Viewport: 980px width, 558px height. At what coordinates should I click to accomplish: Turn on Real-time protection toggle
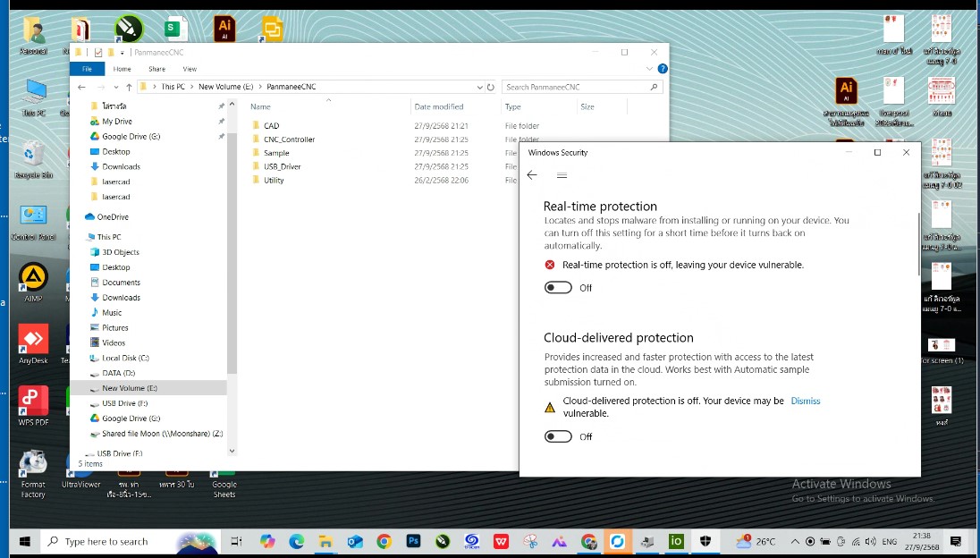click(558, 288)
